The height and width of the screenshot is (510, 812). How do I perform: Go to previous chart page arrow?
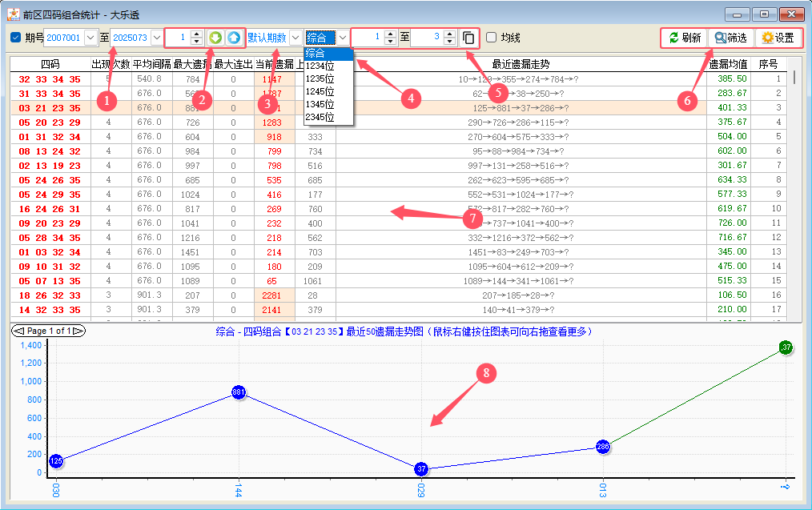pos(18,331)
